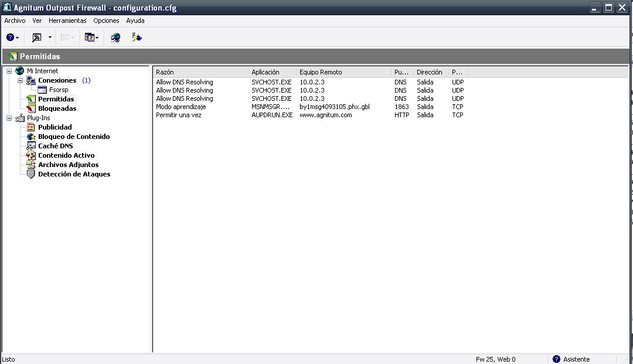Open the dropdown arrow beside the hammer icon
The image size is (633, 364).
(x=50, y=38)
